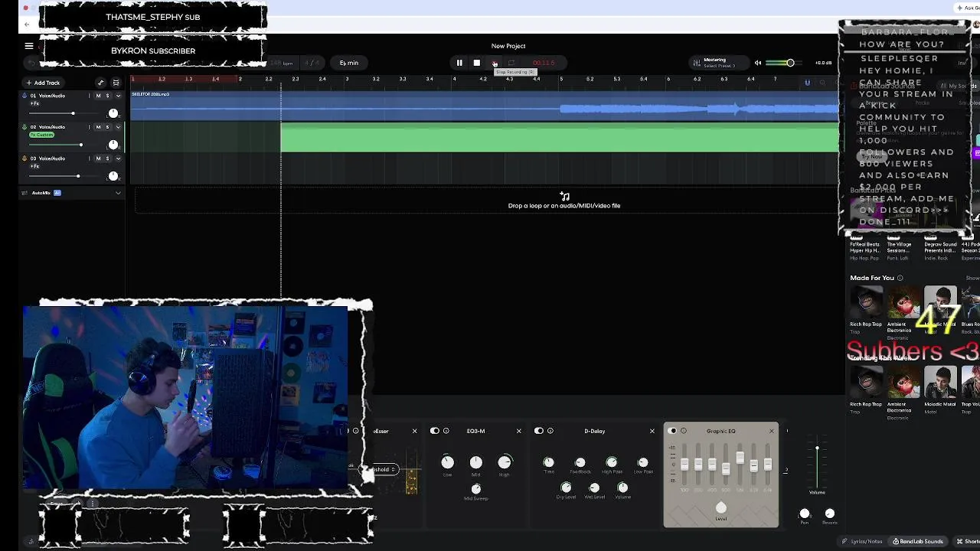Toggle the D-Delay effect power switch
This screenshot has height=551, width=980.
coord(539,431)
